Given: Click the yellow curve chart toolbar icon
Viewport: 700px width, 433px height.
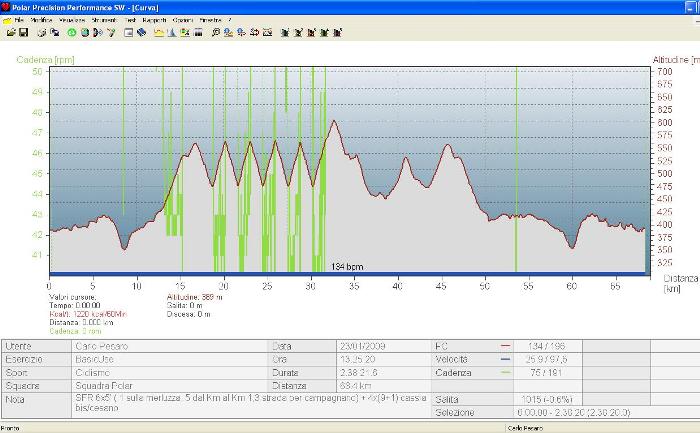Looking at the screenshot, I should [x=159, y=32].
